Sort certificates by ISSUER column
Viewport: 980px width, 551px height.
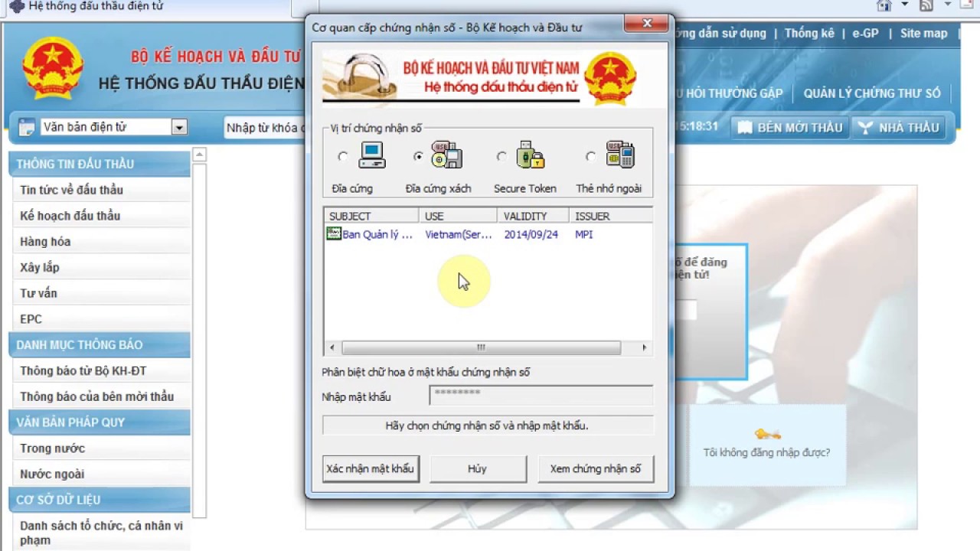pyautogui.click(x=611, y=217)
